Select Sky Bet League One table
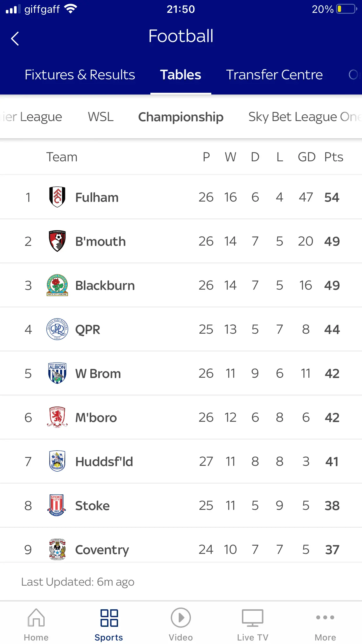 pyautogui.click(x=303, y=117)
